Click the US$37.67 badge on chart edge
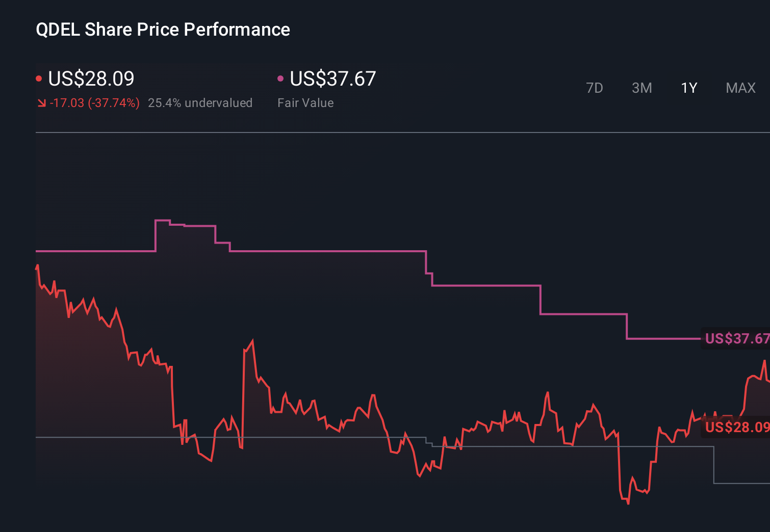 (737, 338)
